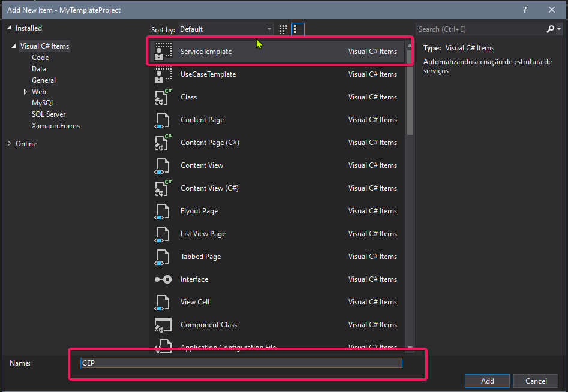568x392 pixels.
Task: Switch to medium icons list view
Action: (298, 29)
